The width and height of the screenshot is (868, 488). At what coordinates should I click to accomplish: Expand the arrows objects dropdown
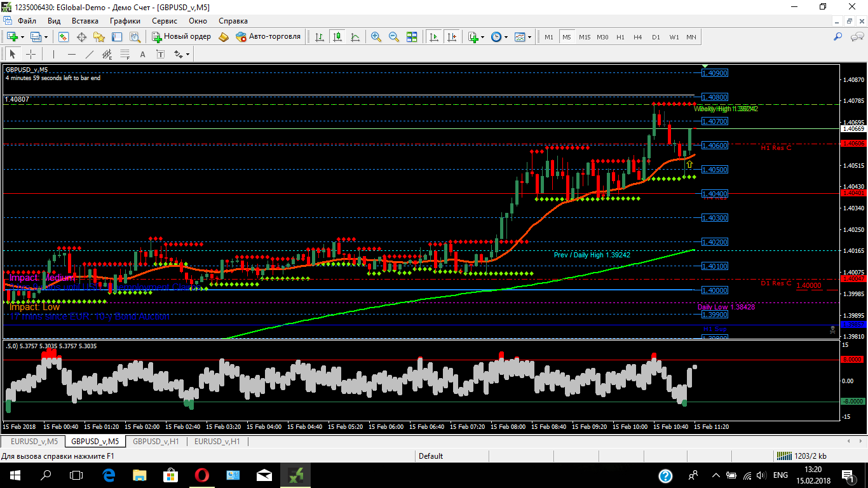point(188,54)
